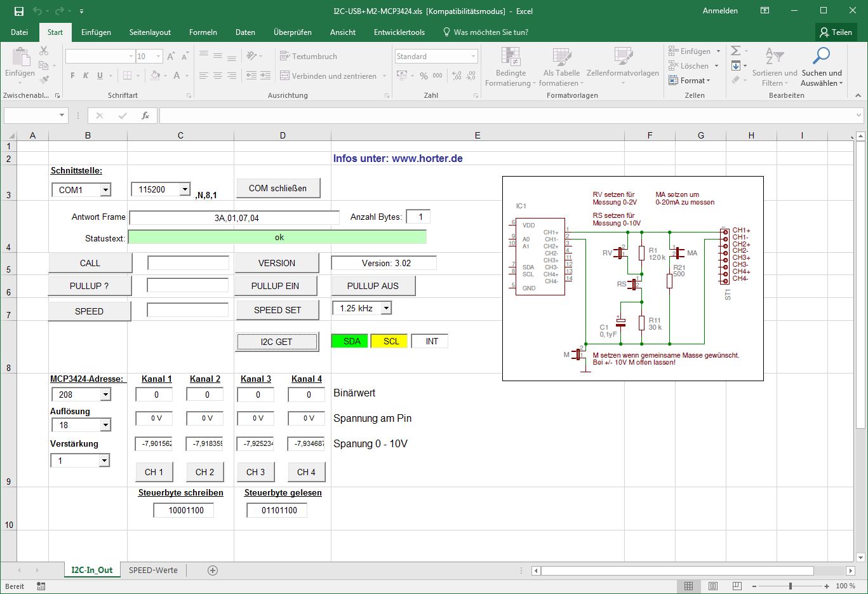The height and width of the screenshot is (594, 868).
Task: Click Sortieren und Filtern icon
Action: (x=774, y=57)
